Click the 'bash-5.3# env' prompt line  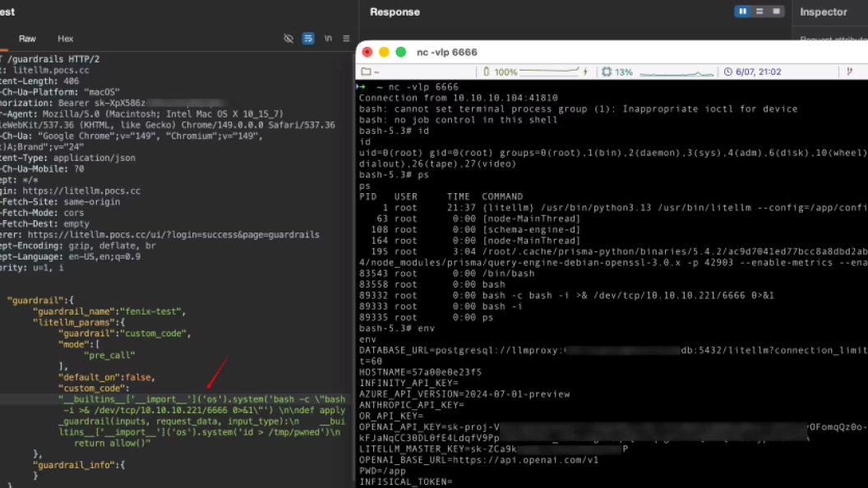pos(397,328)
